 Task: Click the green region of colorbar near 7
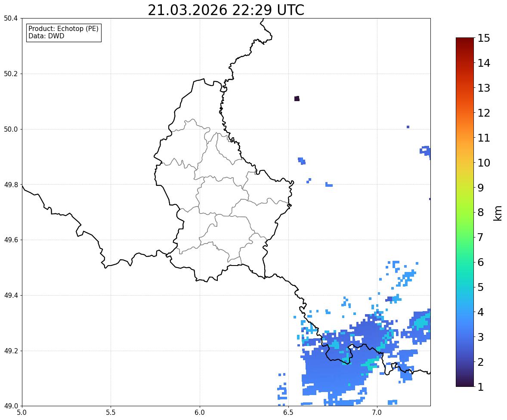coord(465,237)
